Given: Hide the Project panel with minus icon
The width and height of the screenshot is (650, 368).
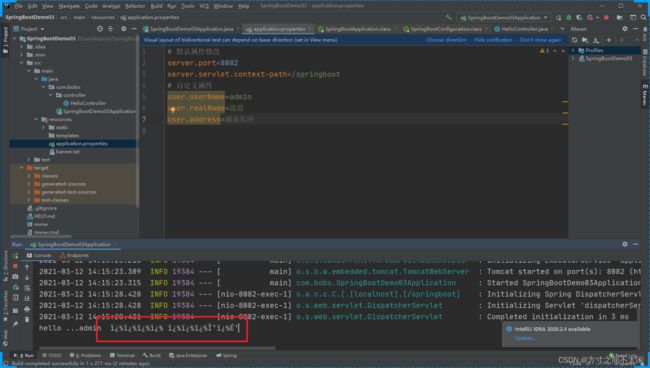Looking at the screenshot, I should point(134,29).
